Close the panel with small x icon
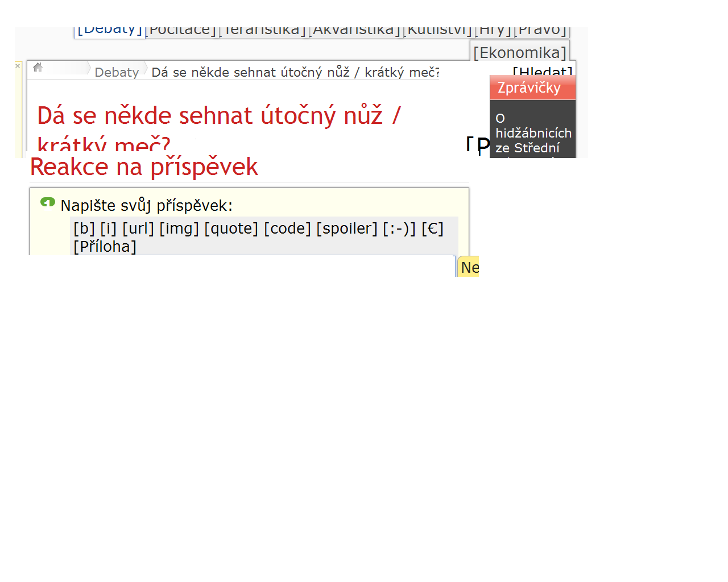Image resolution: width=728 pixels, height=582 pixels. point(18,66)
